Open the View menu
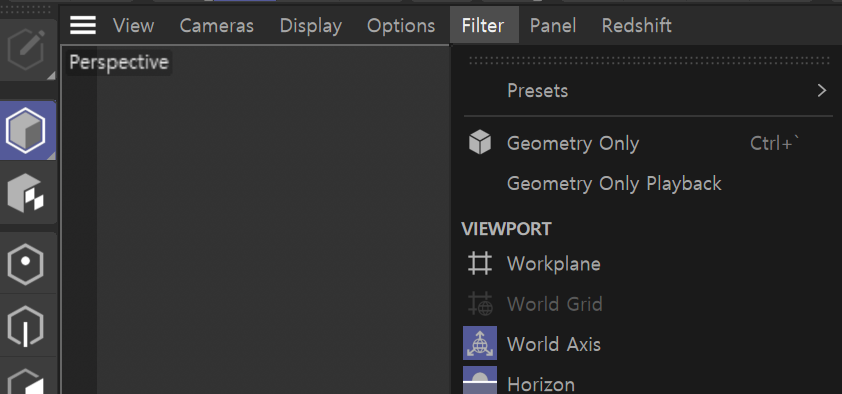Viewport: 842px width, 394px height. 133,26
